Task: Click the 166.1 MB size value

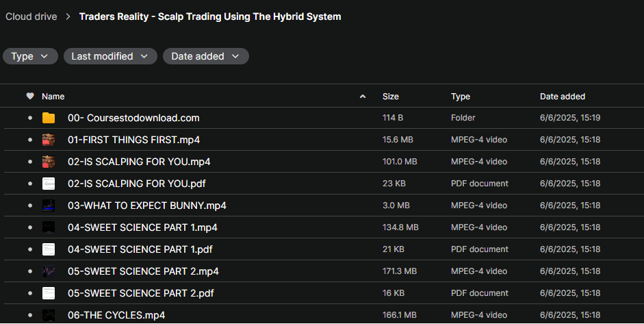Action: pyautogui.click(x=399, y=315)
